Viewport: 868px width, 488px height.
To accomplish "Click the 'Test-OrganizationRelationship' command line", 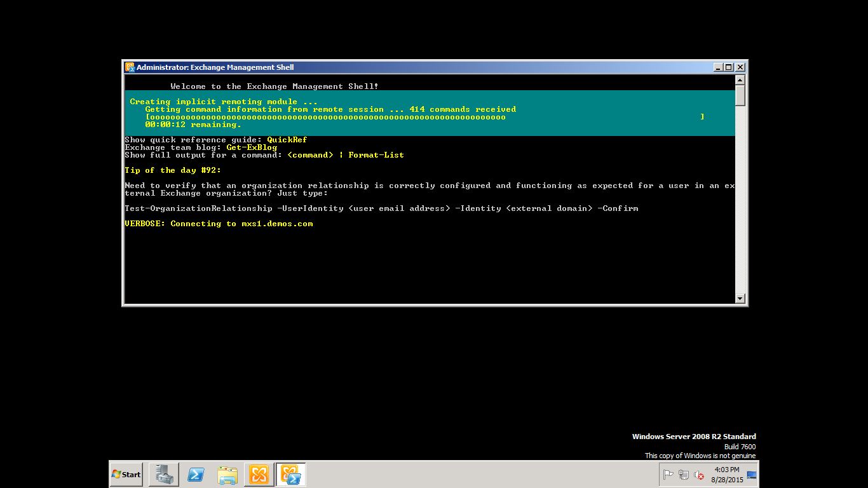I will pos(381,208).
